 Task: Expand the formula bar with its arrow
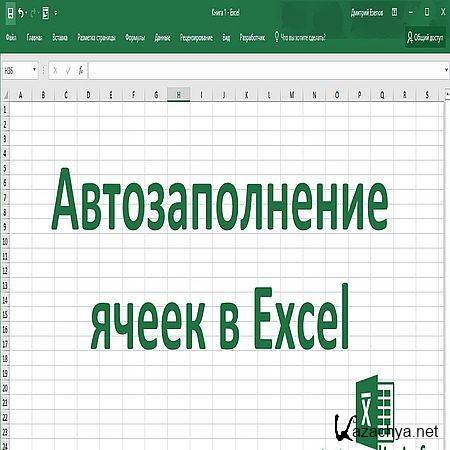(446, 70)
